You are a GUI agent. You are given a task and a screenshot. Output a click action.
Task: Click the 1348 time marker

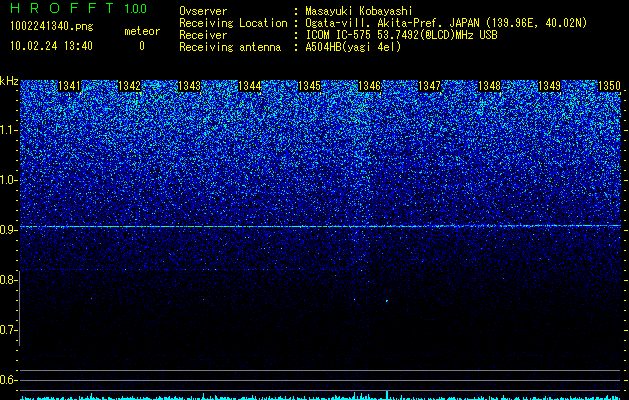coord(490,86)
